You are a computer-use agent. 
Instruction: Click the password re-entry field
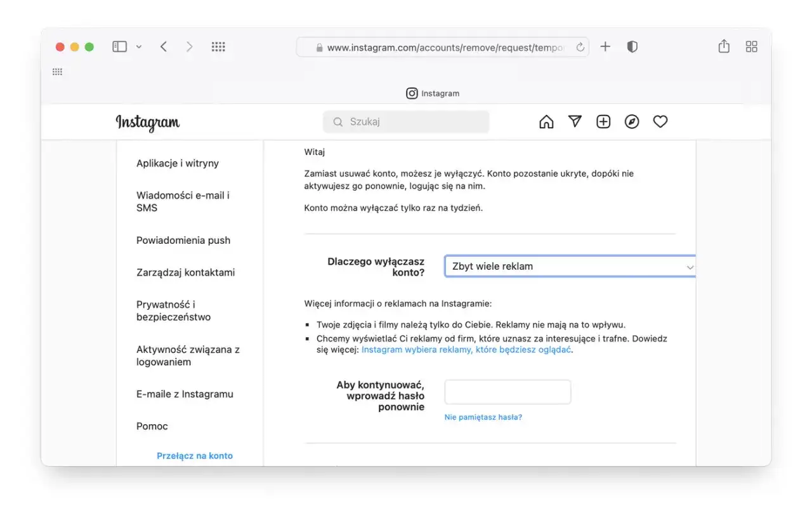click(x=507, y=392)
